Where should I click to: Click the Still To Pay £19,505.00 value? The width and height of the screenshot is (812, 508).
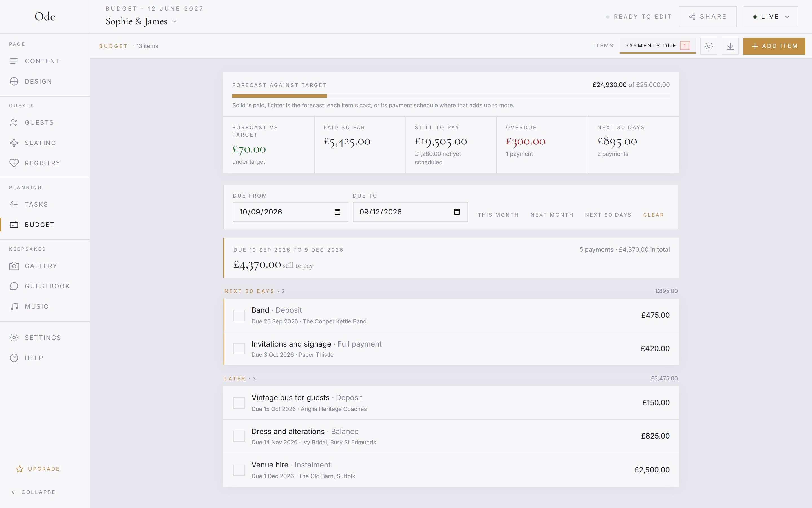(x=441, y=141)
